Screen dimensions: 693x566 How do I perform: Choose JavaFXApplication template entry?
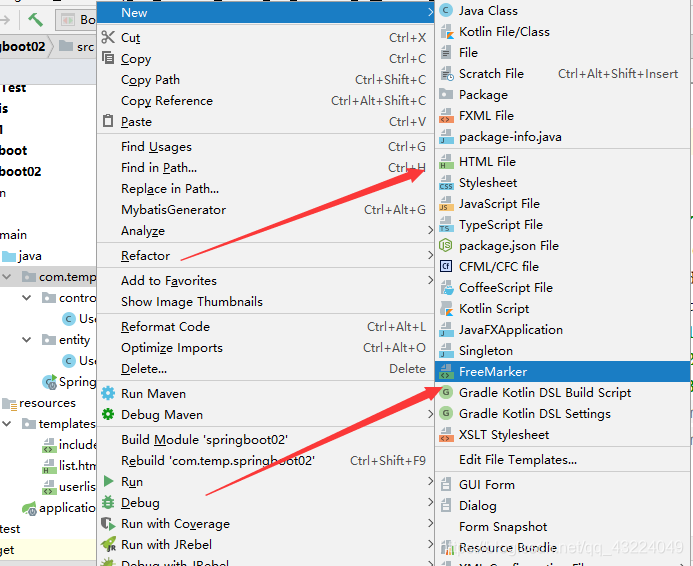click(x=562, y=330)
